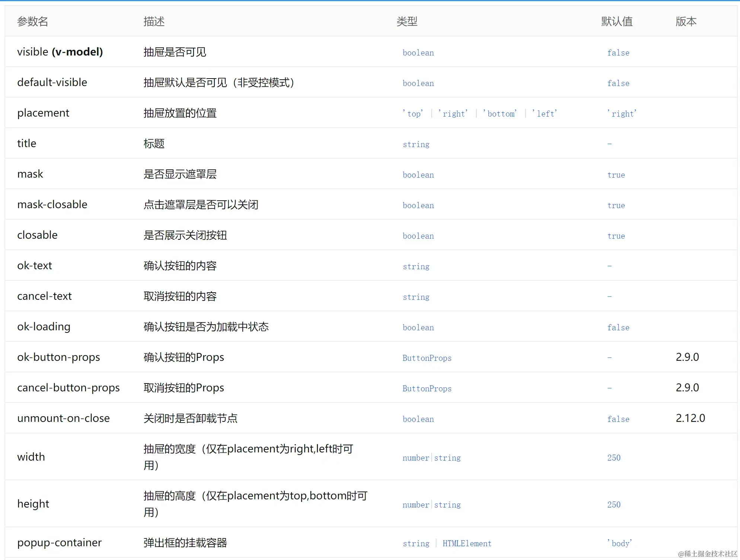
Task: Click the 'right' default value for placement
Action: pyautogui.click(x=622, y=114)
